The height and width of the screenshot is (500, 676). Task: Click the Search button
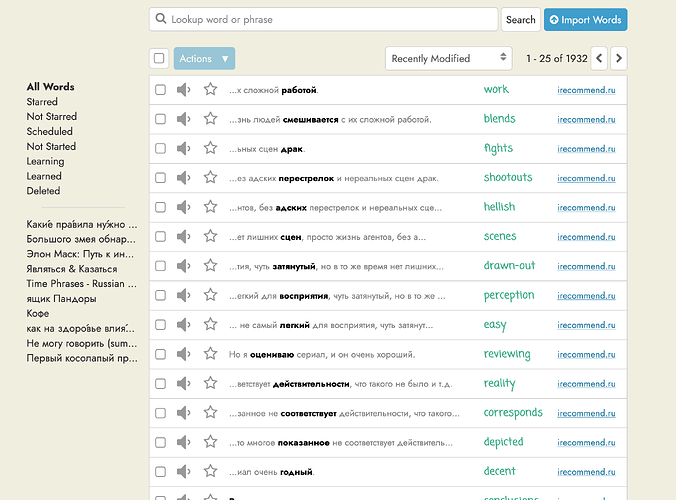click(x=520, y=19)
